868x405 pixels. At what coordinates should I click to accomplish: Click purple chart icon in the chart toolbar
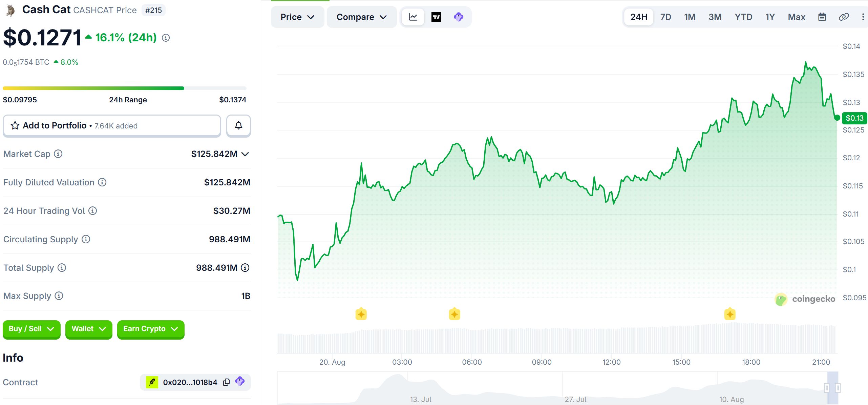[x=459, y=17]
